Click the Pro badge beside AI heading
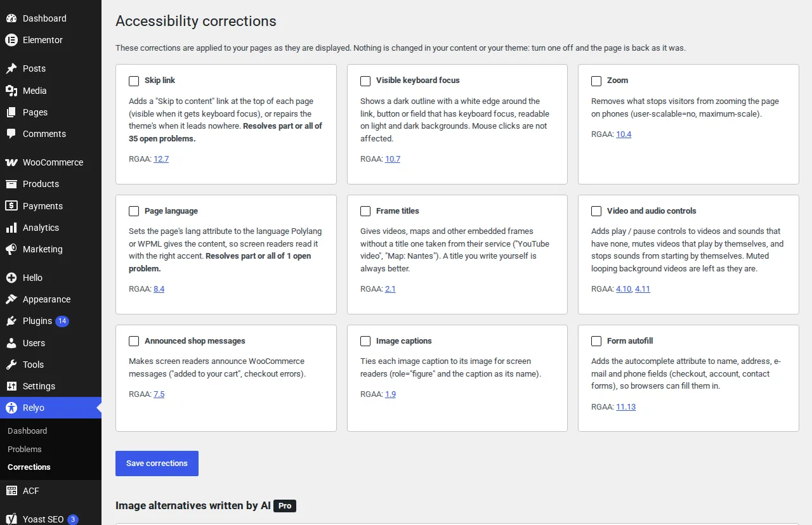 point(285,506)
